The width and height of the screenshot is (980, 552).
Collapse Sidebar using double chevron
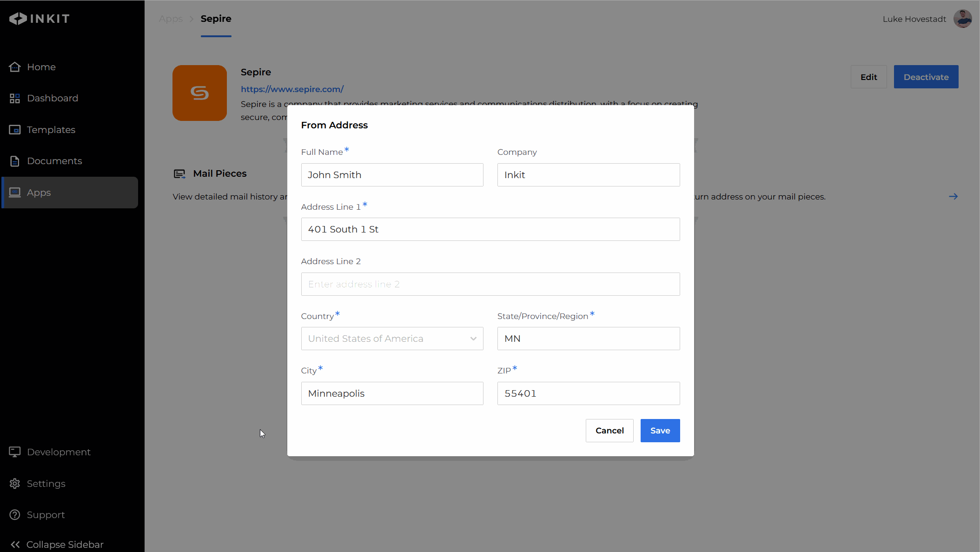[15, 545]
